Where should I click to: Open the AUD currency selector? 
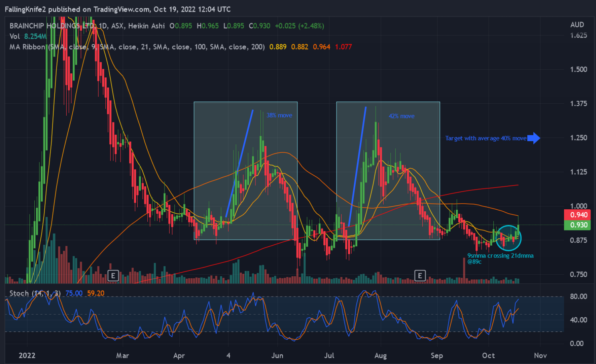tap(577, 25)
